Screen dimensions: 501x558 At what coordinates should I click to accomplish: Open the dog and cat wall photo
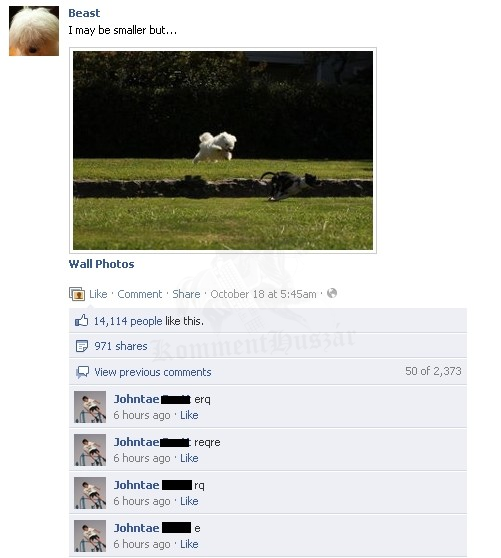pyautogui.click(x=223, y=150)
